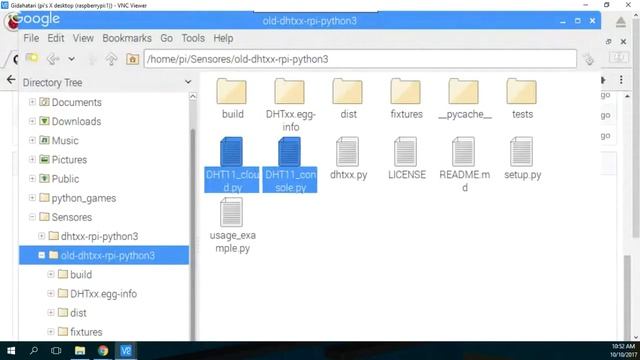Image resolution: width=640 pixels, height=360 pixels.
Task: Select the DHT11_console.py file icon
Action: click(x=289, y=151)
